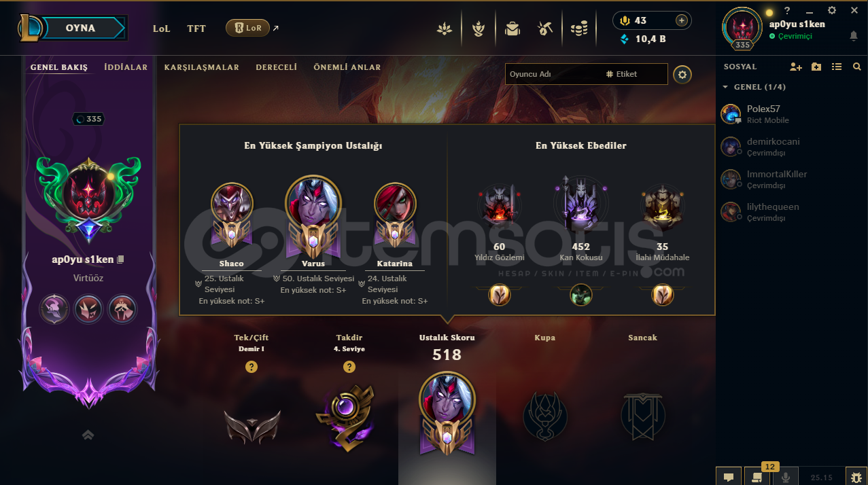Click the Oyuncu Adı search field
This screenshot has height=485, width=868.
click(x=553, y=74)
